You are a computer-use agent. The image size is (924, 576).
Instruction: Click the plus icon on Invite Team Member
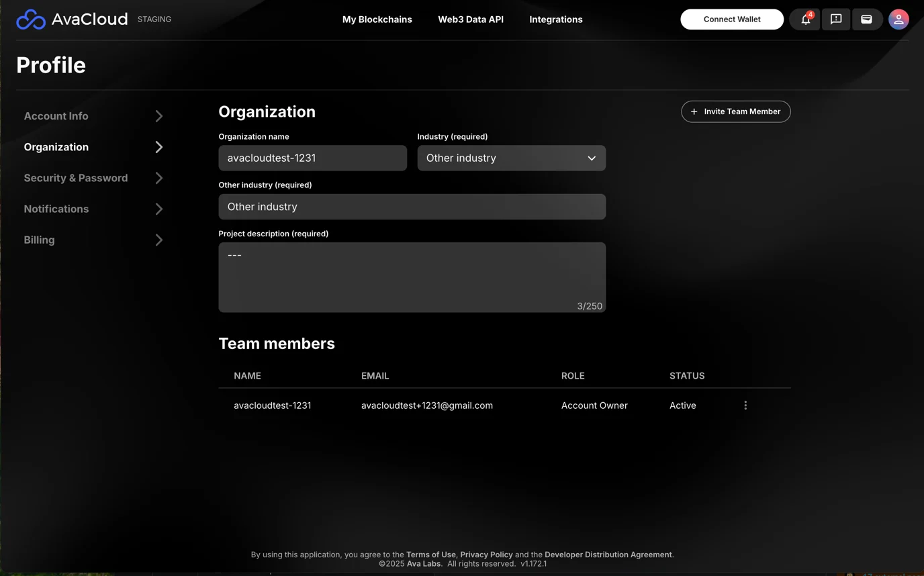pyautogui.click(x=693, y=111)
